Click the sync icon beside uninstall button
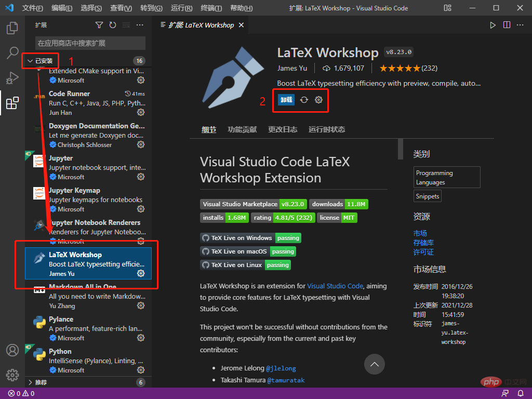The width and height of the screenshot is (532, 399). pyautogui.click(x=304, y=100)
